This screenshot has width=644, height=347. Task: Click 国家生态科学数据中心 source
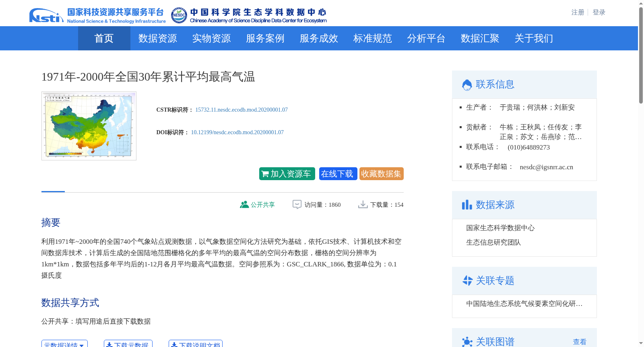[500, 228]
